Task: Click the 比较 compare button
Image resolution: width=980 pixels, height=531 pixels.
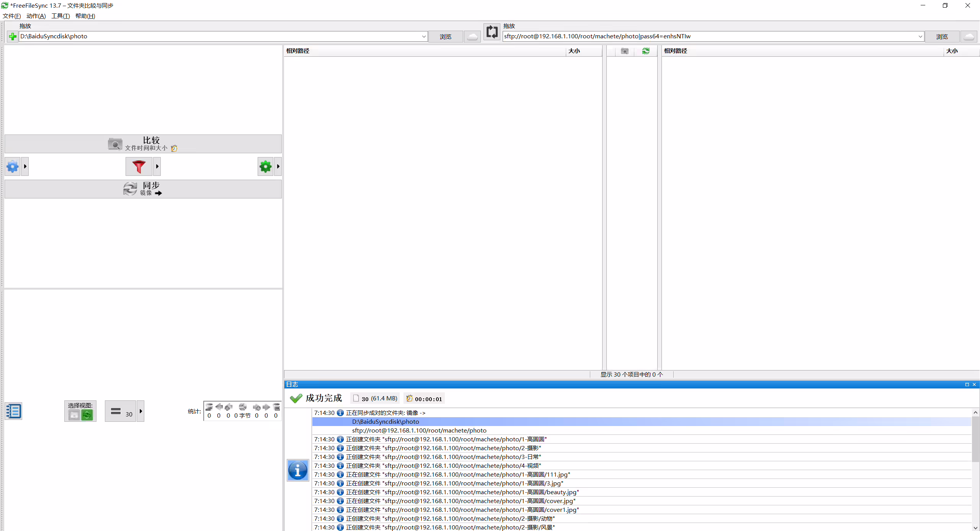Action: tap(143, 144)
